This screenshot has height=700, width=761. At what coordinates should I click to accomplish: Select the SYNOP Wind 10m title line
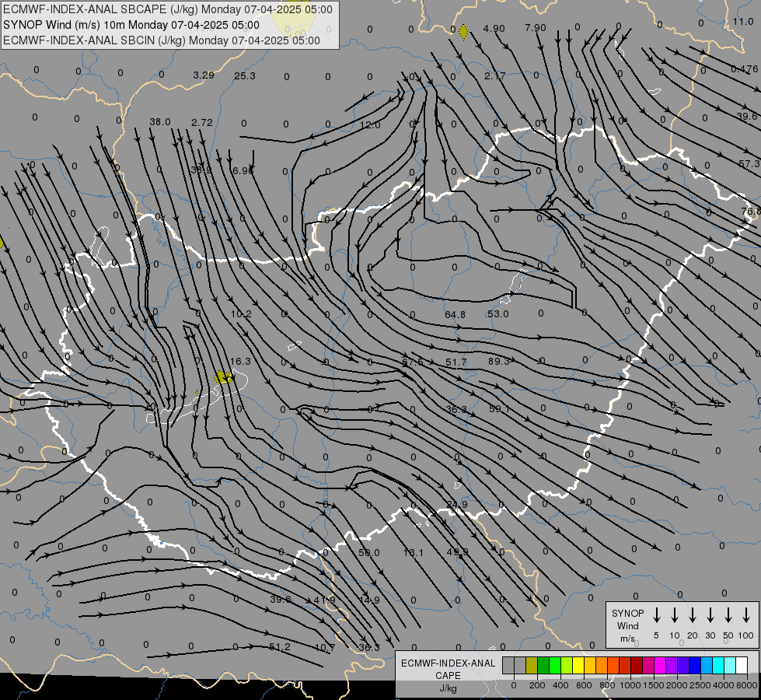(131, 25)
